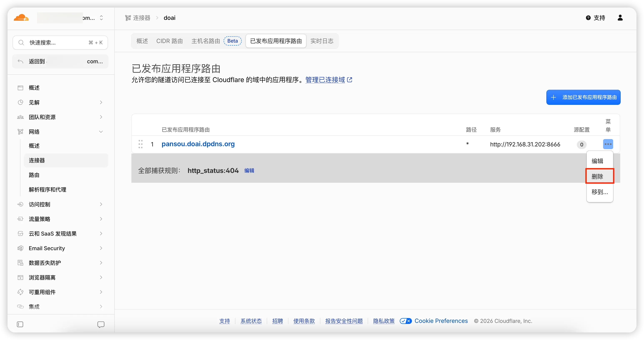Open the footer 报告安全性问题 link
The width and height of the screenshot is (644, 340).
click(x=344, y=321)
